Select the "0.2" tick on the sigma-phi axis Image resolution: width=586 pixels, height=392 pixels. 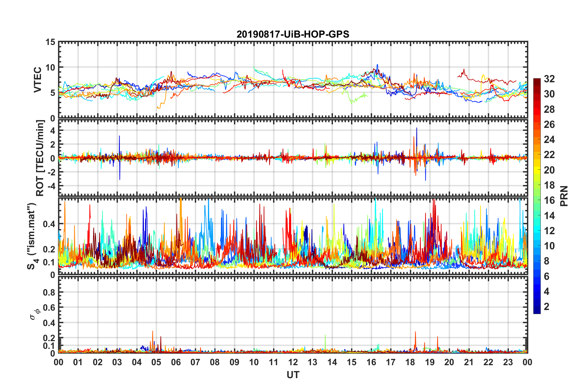click(49, 338)
